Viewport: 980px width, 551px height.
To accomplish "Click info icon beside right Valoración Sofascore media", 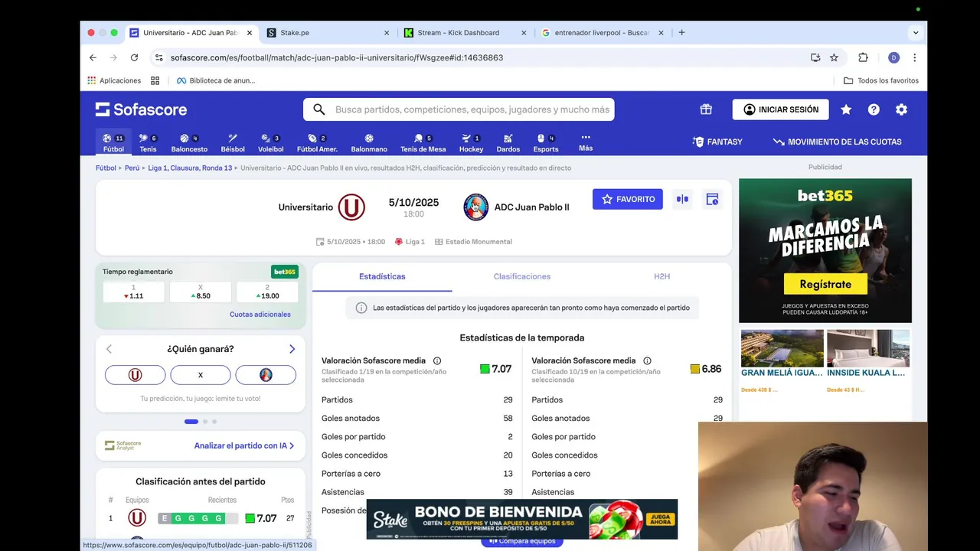I will tap(647, 361).
